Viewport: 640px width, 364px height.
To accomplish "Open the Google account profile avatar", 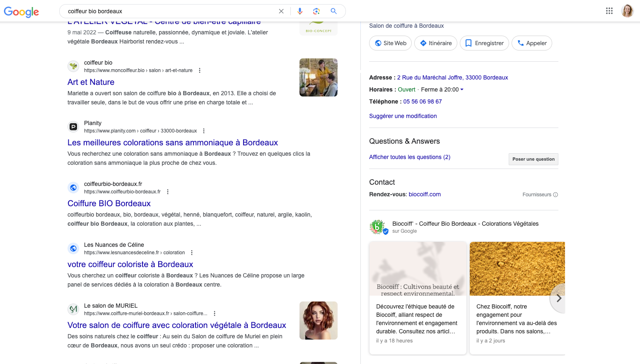I will point(627,11).
